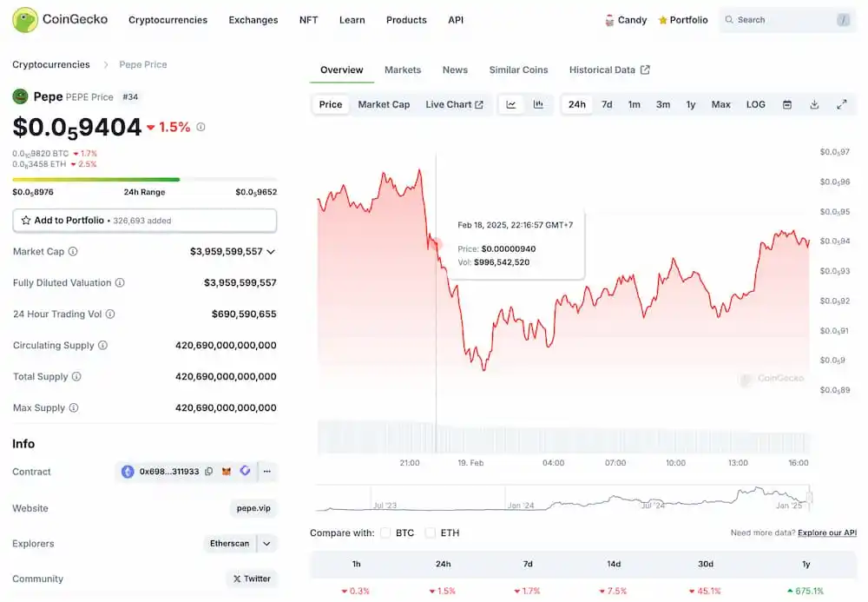Select the line chart view icon
This screenshot has width=868, height=602.
pyautogui.click(x=511, y=104)
